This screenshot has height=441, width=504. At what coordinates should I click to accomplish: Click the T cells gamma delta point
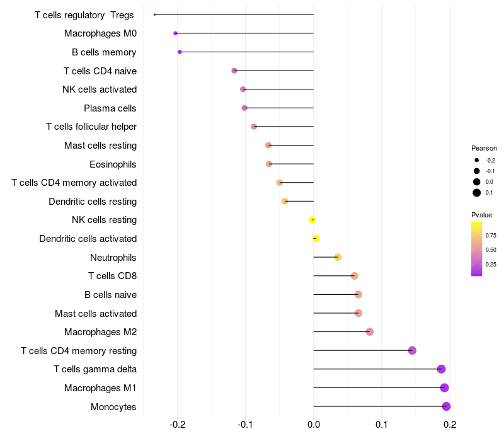coord(442,369)
